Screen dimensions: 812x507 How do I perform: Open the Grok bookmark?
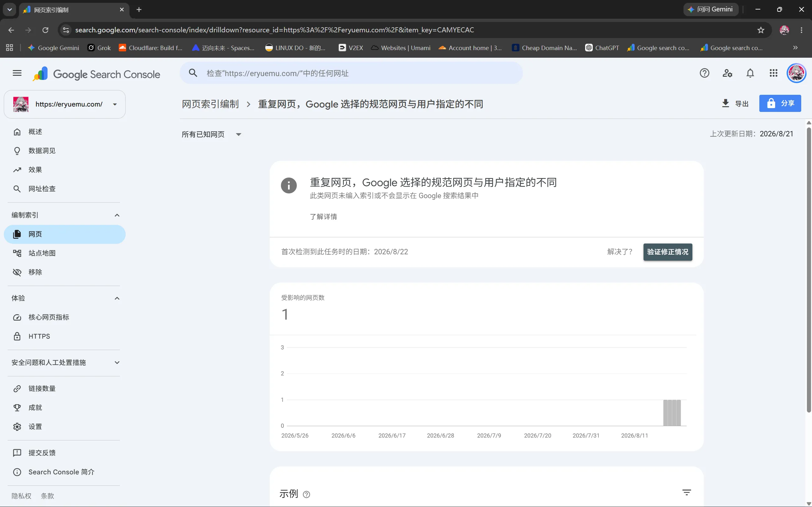click(x=99, y=48)
